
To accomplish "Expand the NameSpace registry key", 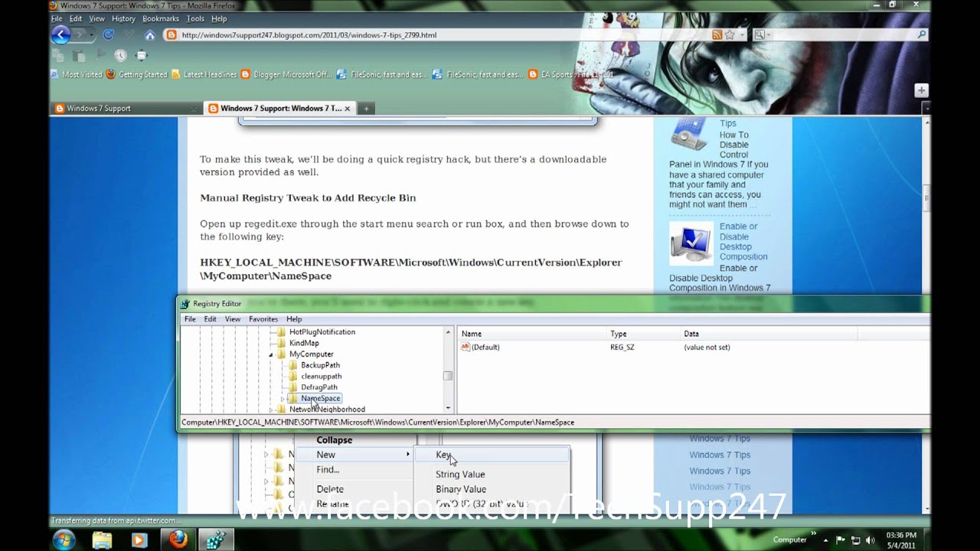I will click(x=283, y=399).
